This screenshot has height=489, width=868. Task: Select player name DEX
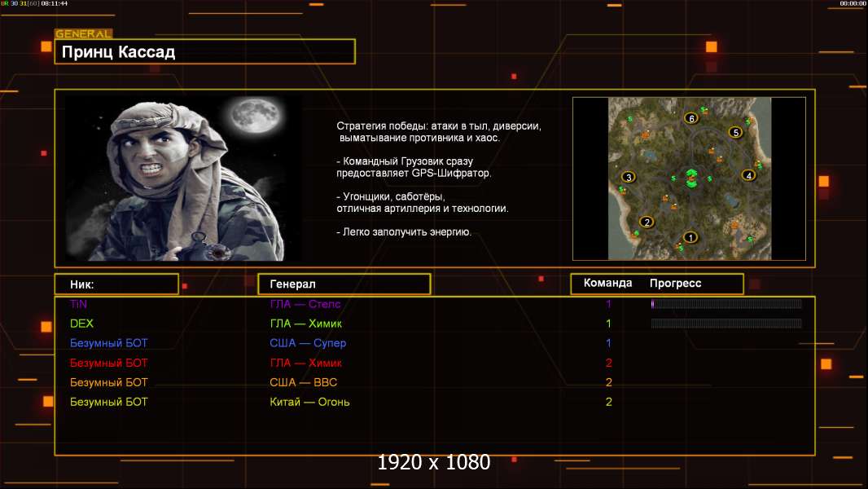[x=81, y=324]
